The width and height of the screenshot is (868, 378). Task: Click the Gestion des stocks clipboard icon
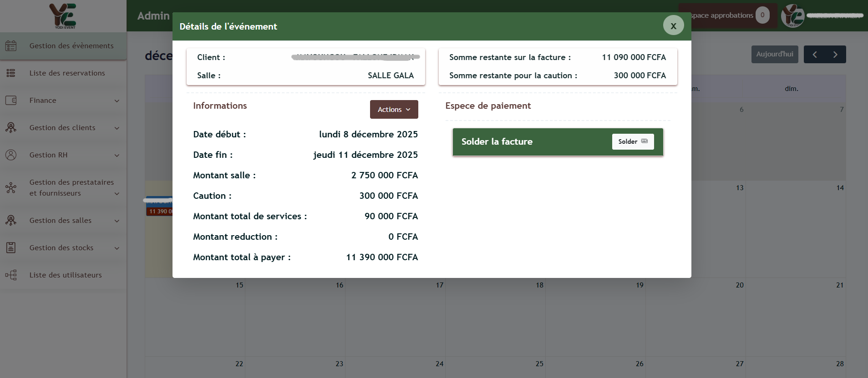[11, 248]
